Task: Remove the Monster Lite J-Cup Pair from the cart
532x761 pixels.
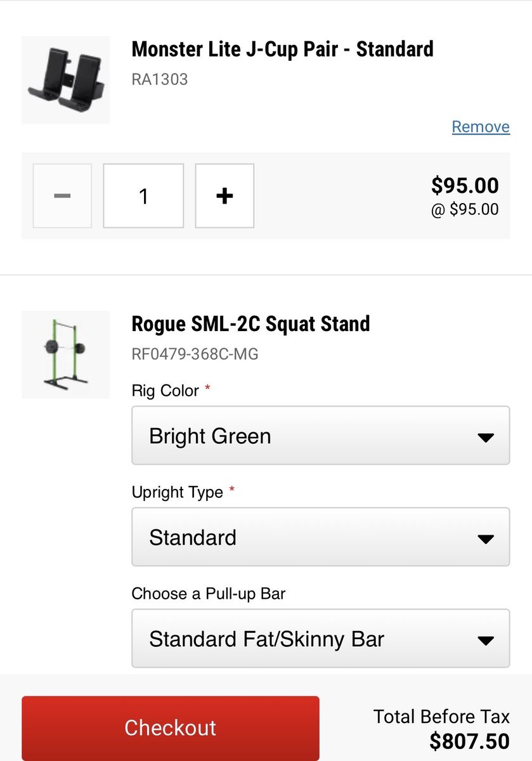Action: [481, 127]
